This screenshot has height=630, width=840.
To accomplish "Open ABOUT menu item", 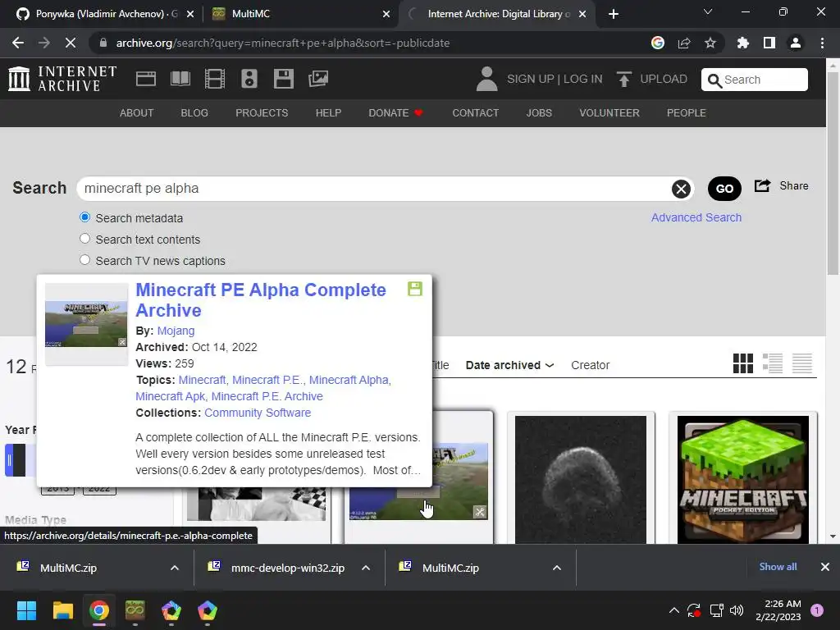I will (x=137, y=113).
